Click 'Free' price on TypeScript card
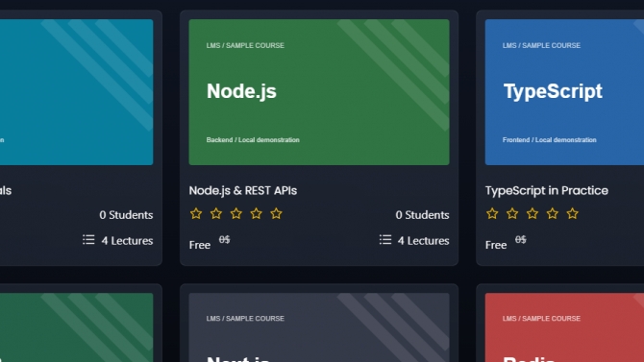This screenshot has height=362, width=644. click(x=496, y=245)
